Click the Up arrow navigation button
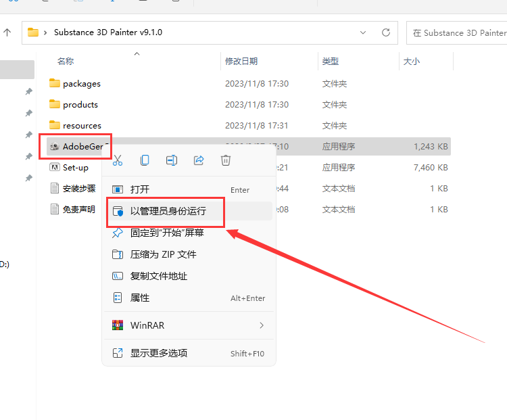Viewport: 507px width, 420px height. tap(7, 32)
